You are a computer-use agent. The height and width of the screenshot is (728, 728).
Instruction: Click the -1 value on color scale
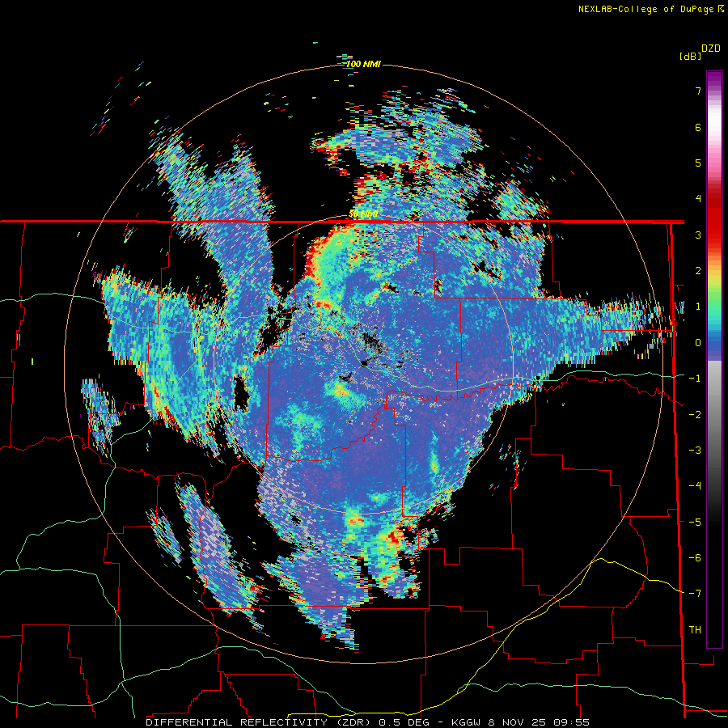coord(695,379)
